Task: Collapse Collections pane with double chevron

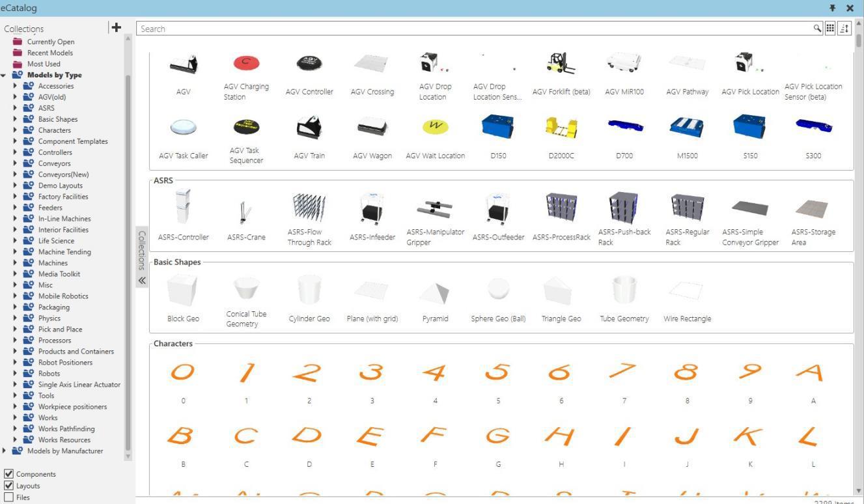Action: [142, 281]
